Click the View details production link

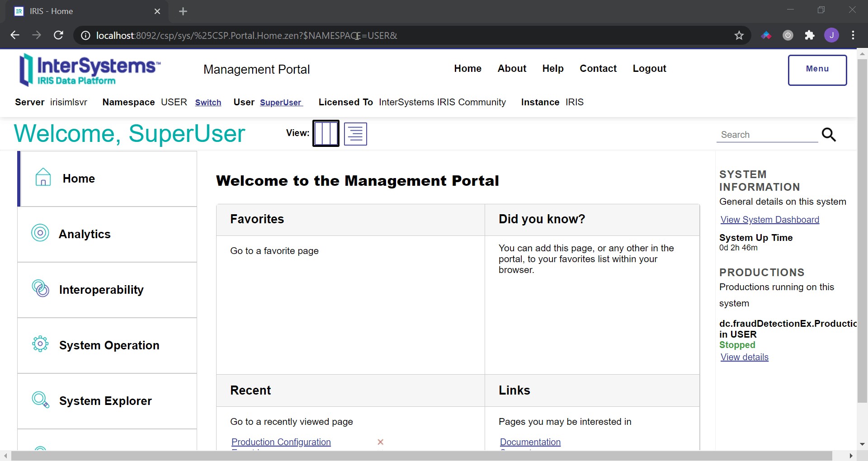click(x=744, y=357)
